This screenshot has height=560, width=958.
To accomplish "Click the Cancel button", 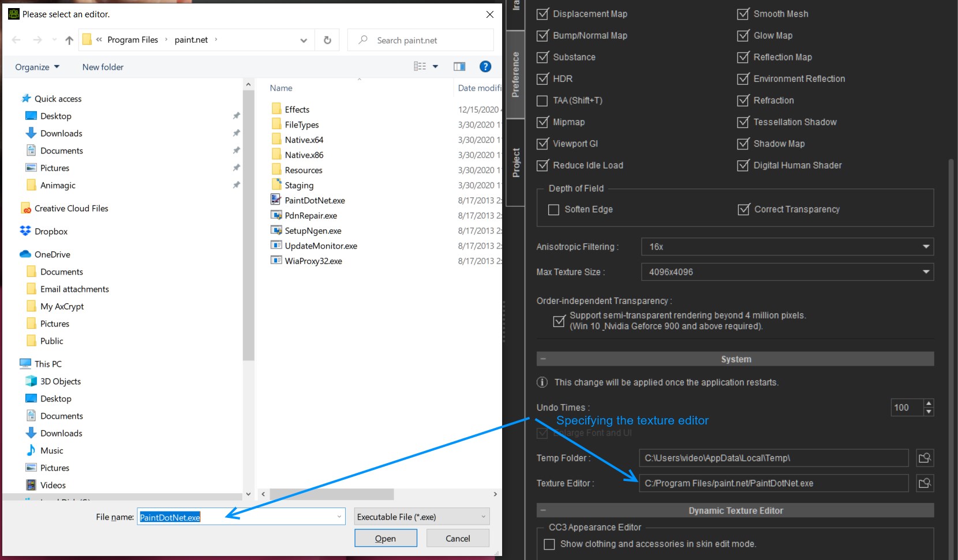I will tap(458, 538).
